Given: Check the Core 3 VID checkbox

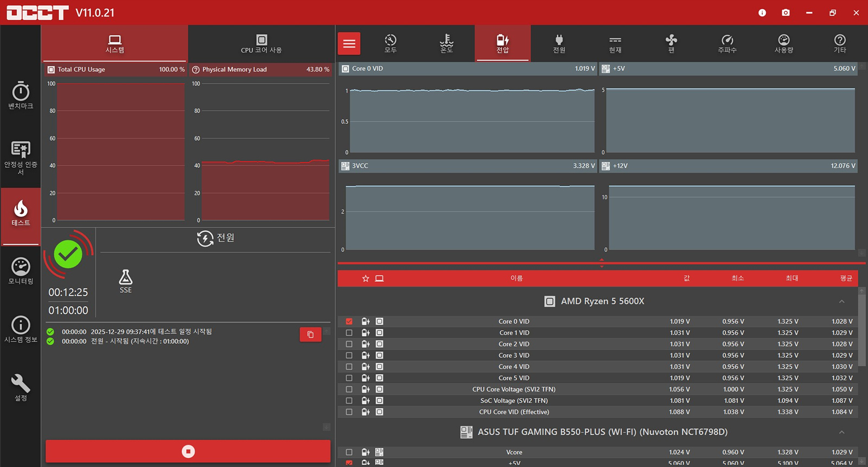Looking at the screenshot, I should pyautogui.click(x=349, y=356).
